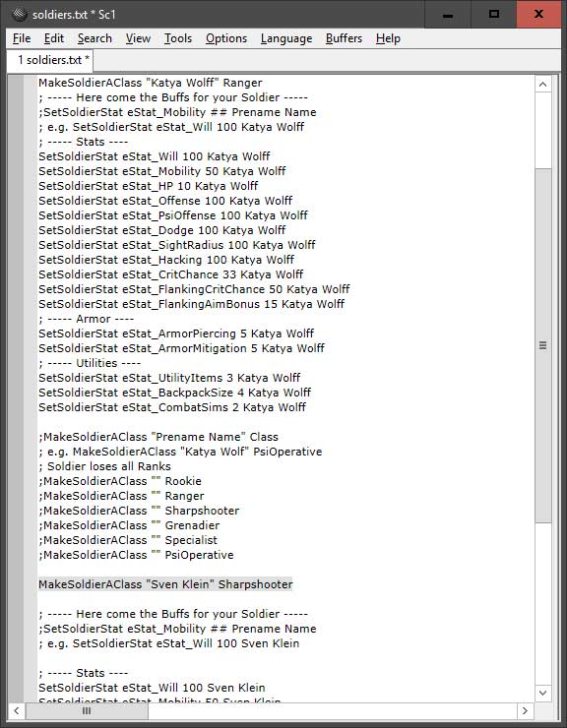Image resolution: width=567 pixels, height=728 pixels.
Task: Open the Search menu
Action: (94, 38)
